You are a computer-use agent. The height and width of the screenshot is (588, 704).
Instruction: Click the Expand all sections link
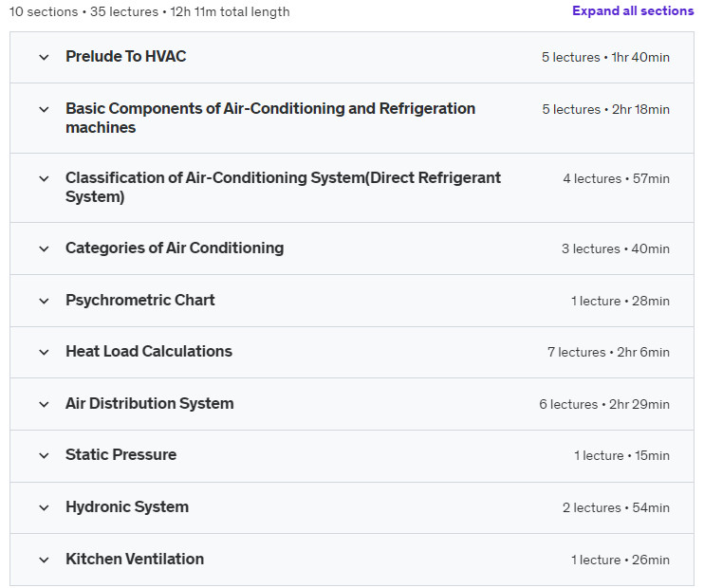[x=633, y=10]
